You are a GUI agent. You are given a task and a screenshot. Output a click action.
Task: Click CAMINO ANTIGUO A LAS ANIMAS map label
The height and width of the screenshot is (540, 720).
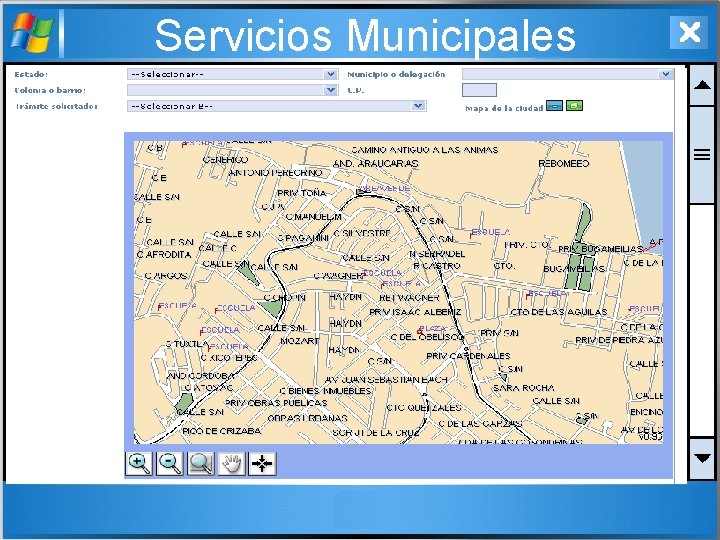425,150
